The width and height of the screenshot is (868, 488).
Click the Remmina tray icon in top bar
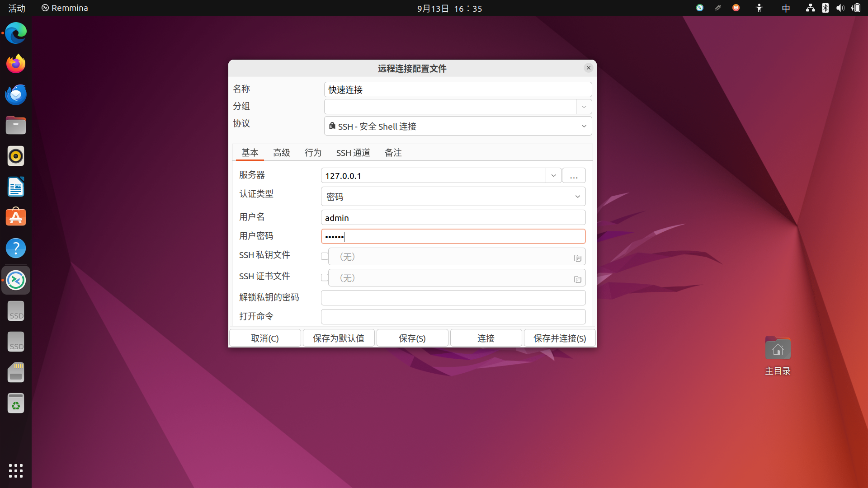pos(700,8)
